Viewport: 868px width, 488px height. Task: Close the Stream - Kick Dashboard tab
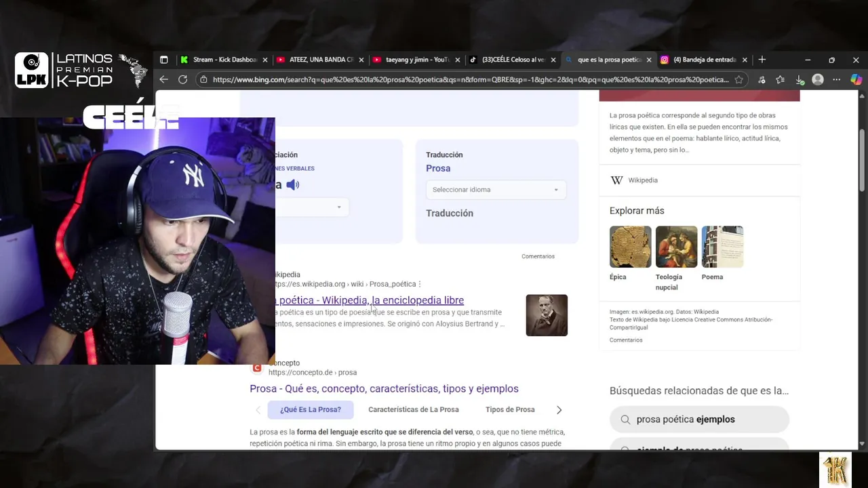coord(265,60)
